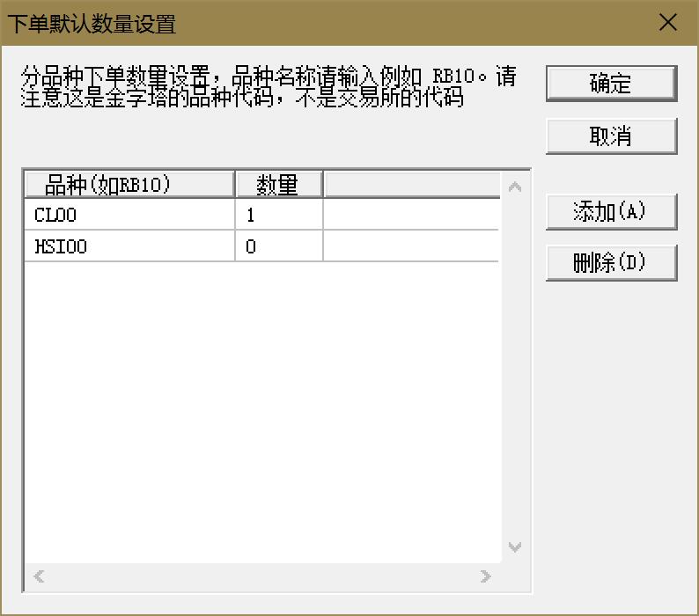The height and width of the screenshot is (616, 699).
Task: Click the horizontal scrollbar track under the list
Action: (261, 576)
